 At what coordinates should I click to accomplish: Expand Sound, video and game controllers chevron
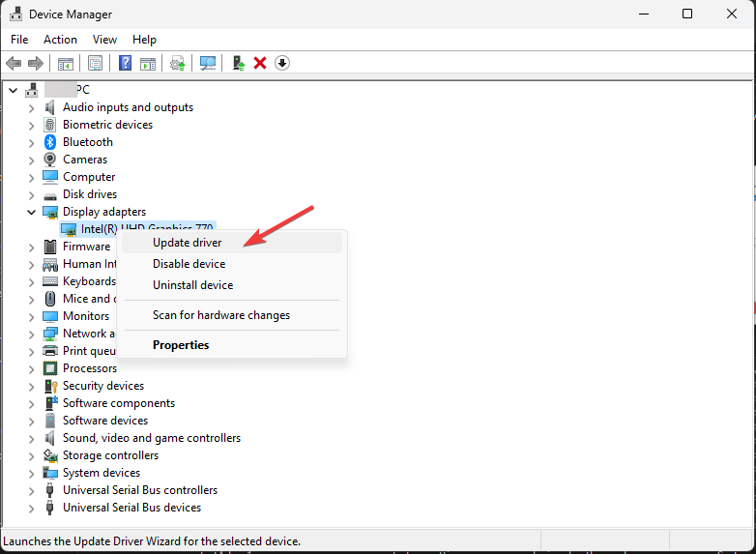pos(31,439)
